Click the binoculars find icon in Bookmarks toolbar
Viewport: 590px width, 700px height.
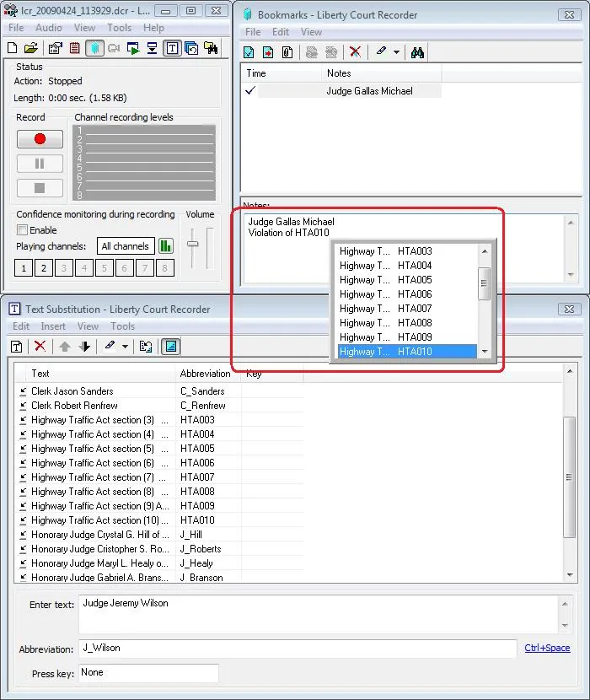click(x=417, y=52)
